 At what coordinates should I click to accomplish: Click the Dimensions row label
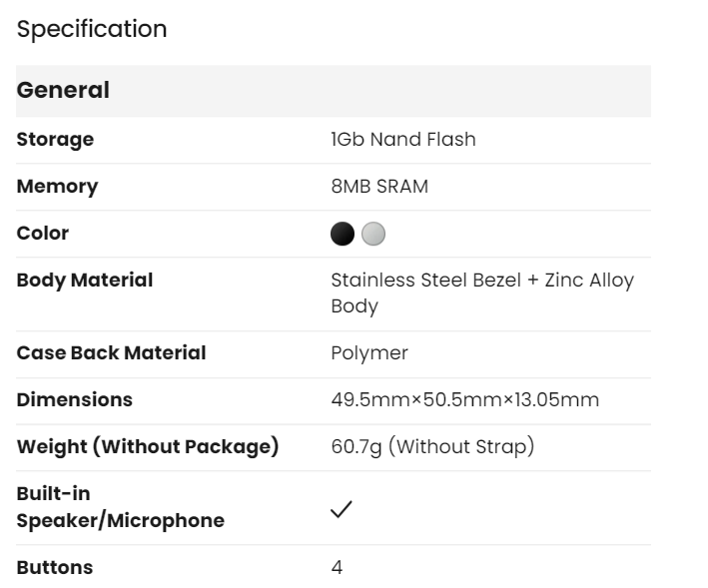pyautogui.click(x=74, y=400)
